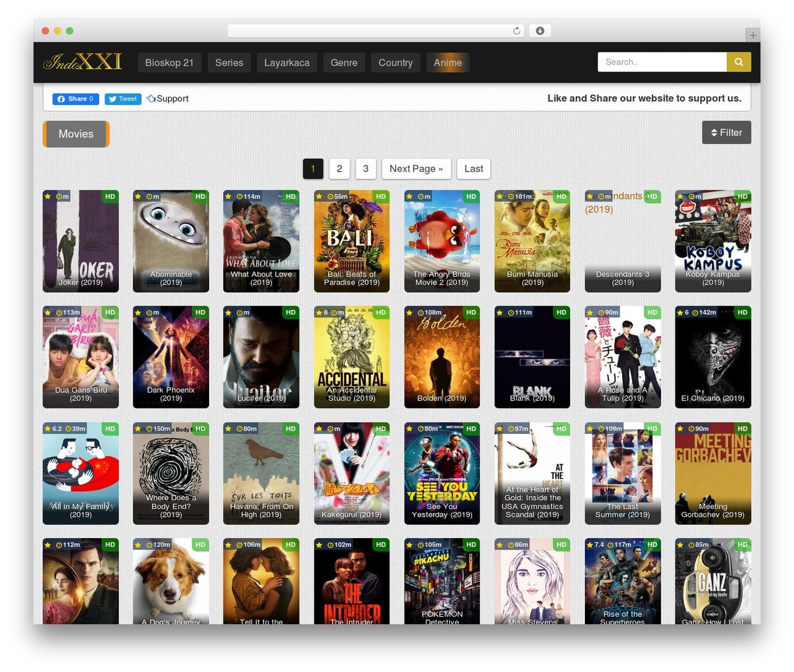The image size is (794, 672).
Task: Open Kakegurui (2019) movie poster
Action: click(352, 474)
